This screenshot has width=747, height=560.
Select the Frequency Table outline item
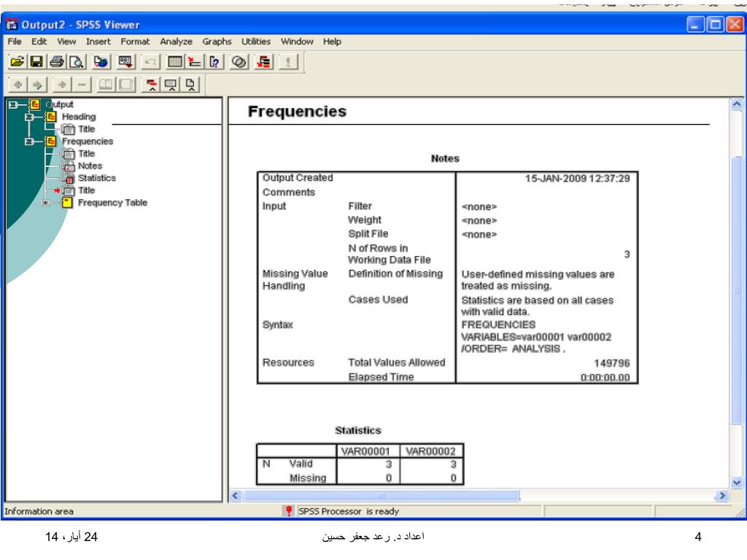(112, 203)
